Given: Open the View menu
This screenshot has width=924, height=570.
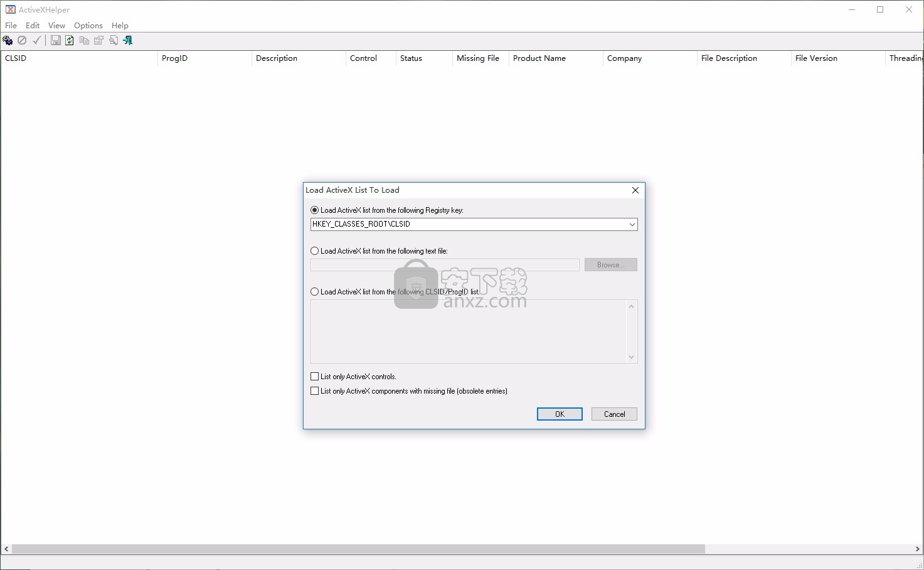Looking at the screenshot, I should tap(56, 26).
